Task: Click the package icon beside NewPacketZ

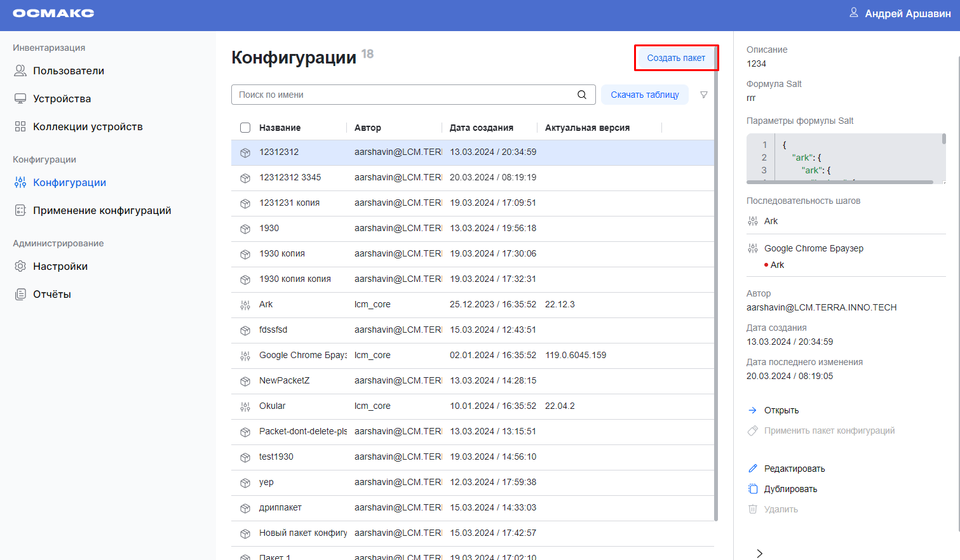Action: (245, 381)
